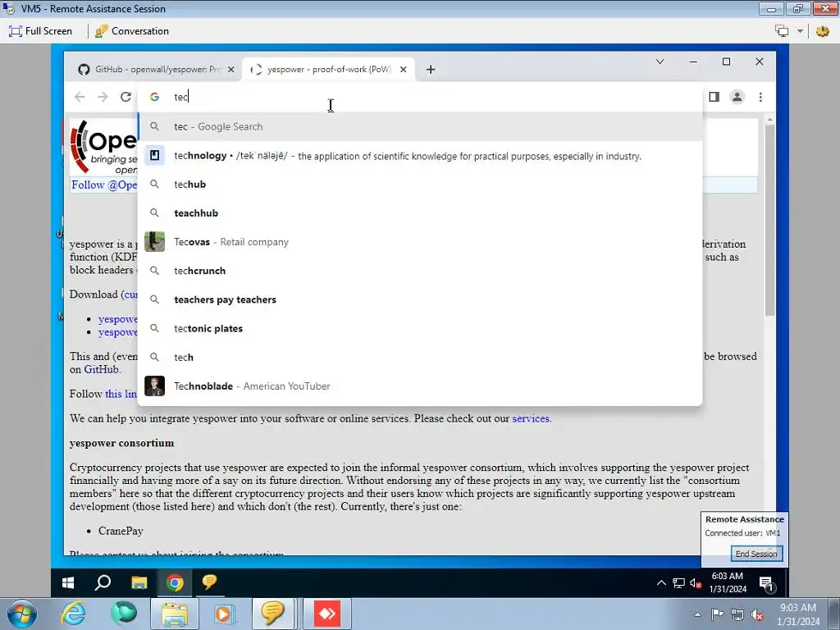
Task: Click host tray muted speaker icon
Action: (x=757, y=614)
